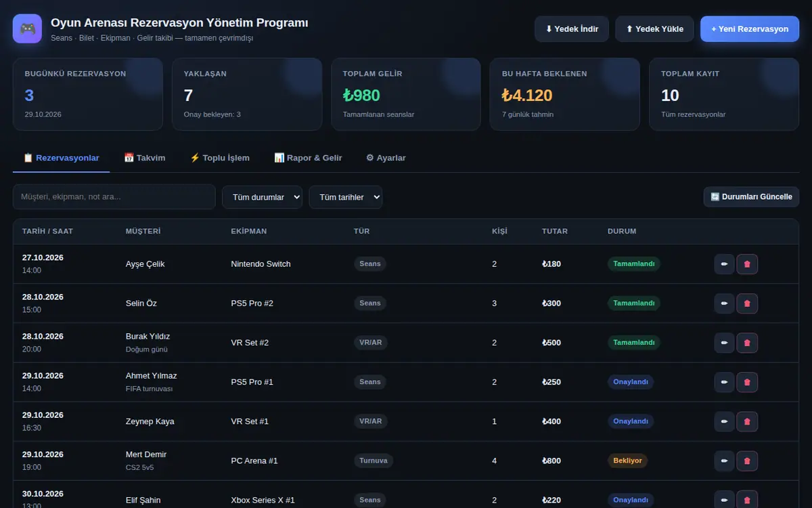Delete the Selin Öz reservation
The width and height of the screenshot is (812, 508).
pyautogui.click(x=747, y=303)
